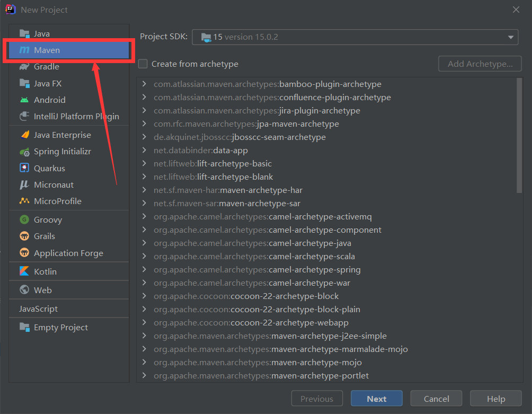The height and width of the screenshot is (414, 532).
Task: Click the Micronaut mu icon
Action: tap(24, 184)
